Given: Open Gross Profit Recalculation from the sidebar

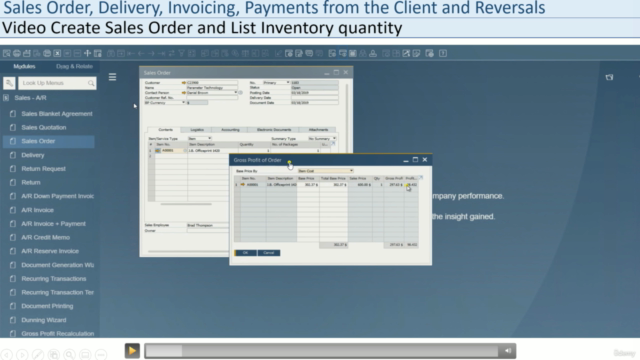Looking at the screenshot, I should point(58,333).
